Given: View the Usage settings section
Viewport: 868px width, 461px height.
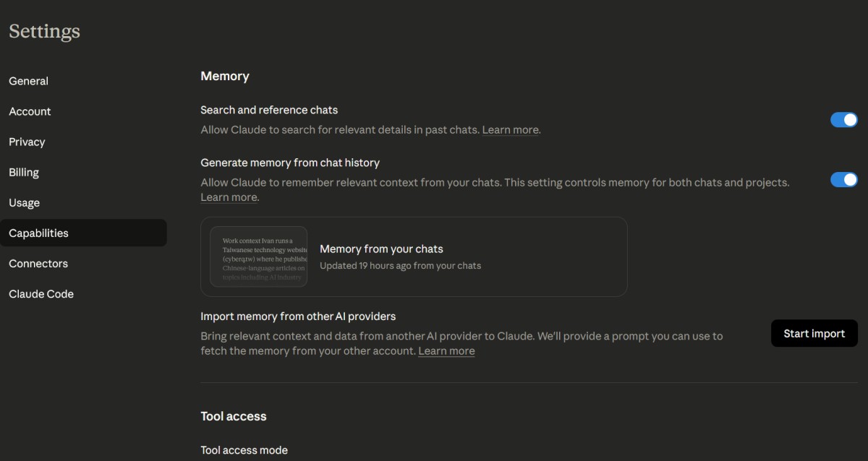Looking at the screenshot, I should pyautogui.click(x=24, y=202).
